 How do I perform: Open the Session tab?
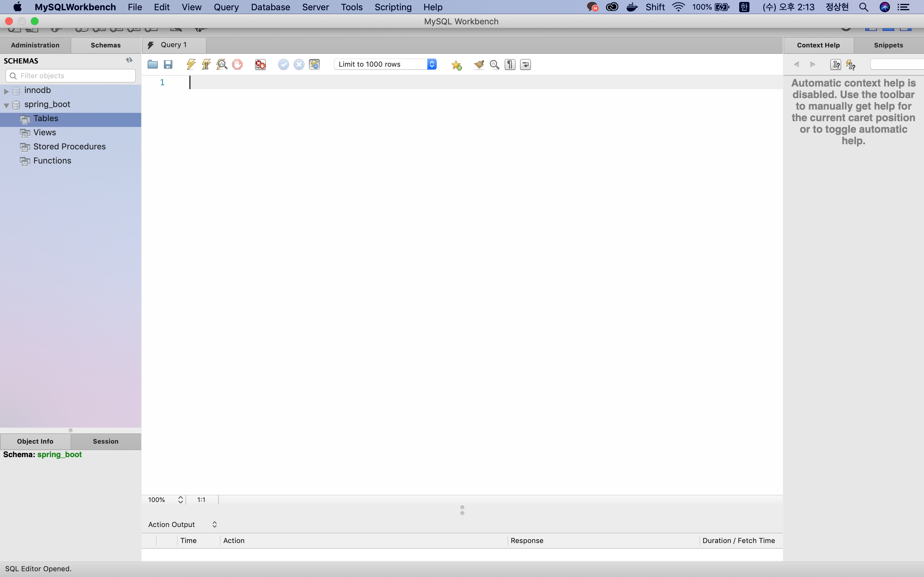105,441
